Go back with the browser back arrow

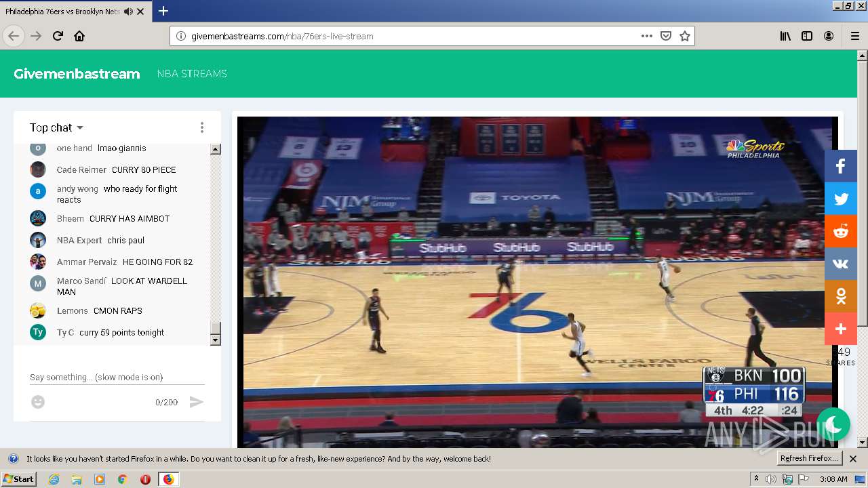coord(13,36)
